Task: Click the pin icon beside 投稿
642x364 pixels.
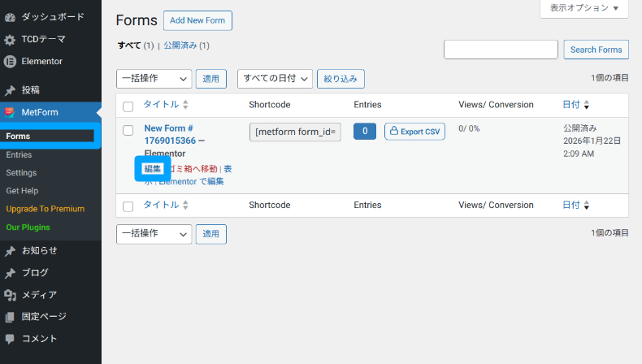Action: [x=10, y=90]
